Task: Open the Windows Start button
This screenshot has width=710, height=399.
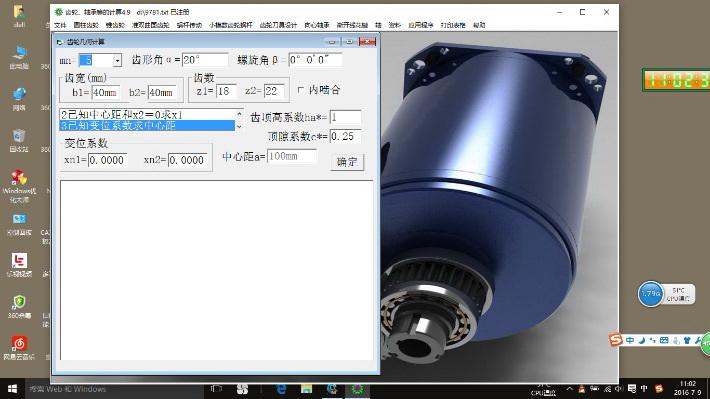Action: pos(12,389)
